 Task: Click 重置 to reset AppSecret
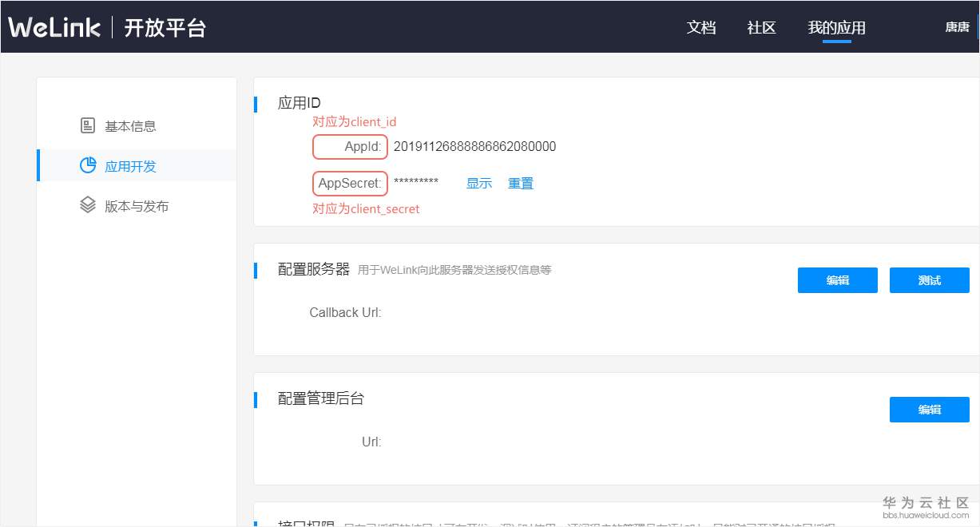521,183
